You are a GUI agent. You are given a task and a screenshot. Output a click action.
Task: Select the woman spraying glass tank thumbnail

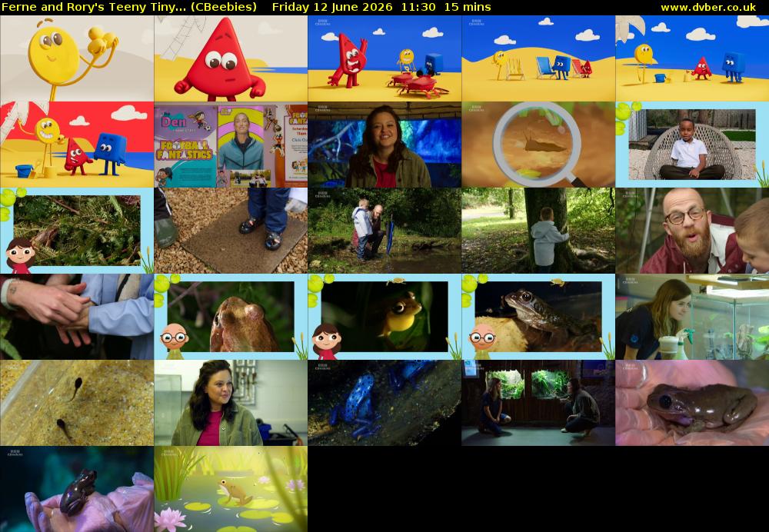click(x=692, y=317)
